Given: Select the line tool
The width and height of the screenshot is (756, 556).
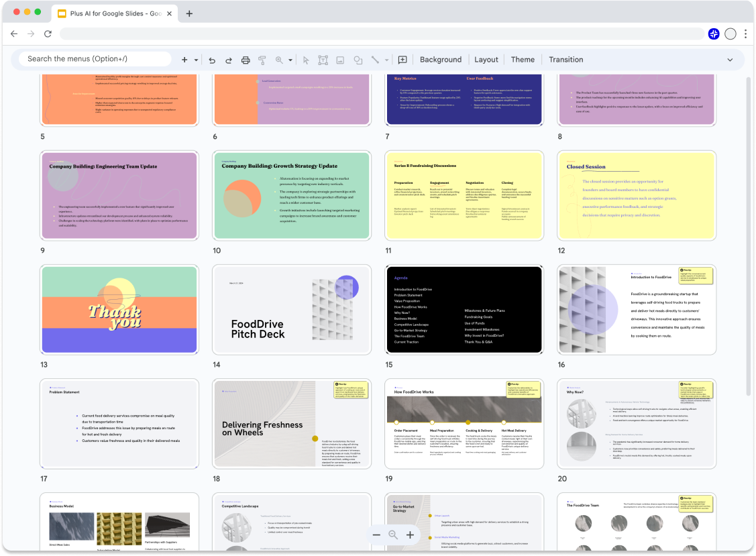Looking at the screenshot, I should click(x=374, y=60).
